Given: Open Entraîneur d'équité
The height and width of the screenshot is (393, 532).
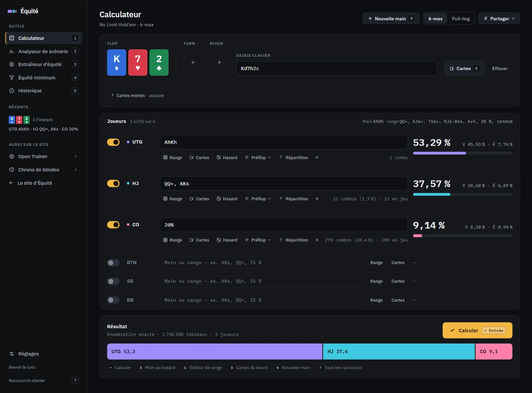Looking at the screenshot, I should coord(44,65).
